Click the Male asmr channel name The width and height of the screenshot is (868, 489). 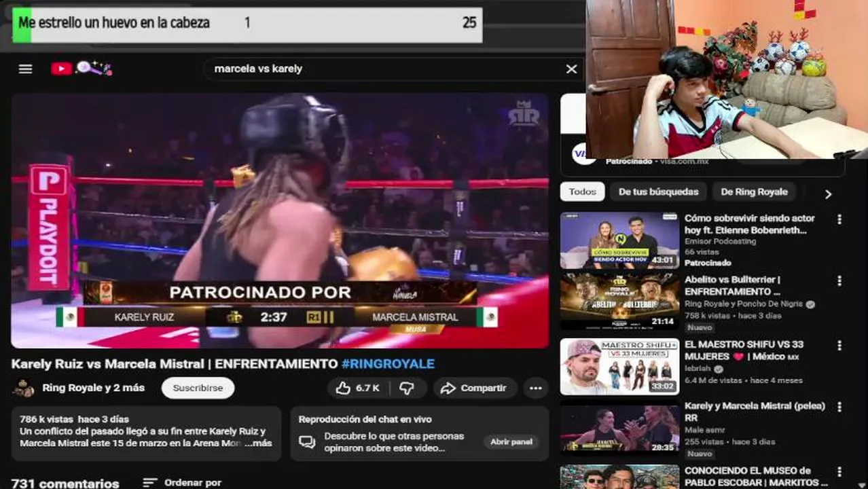pos(706,430)
